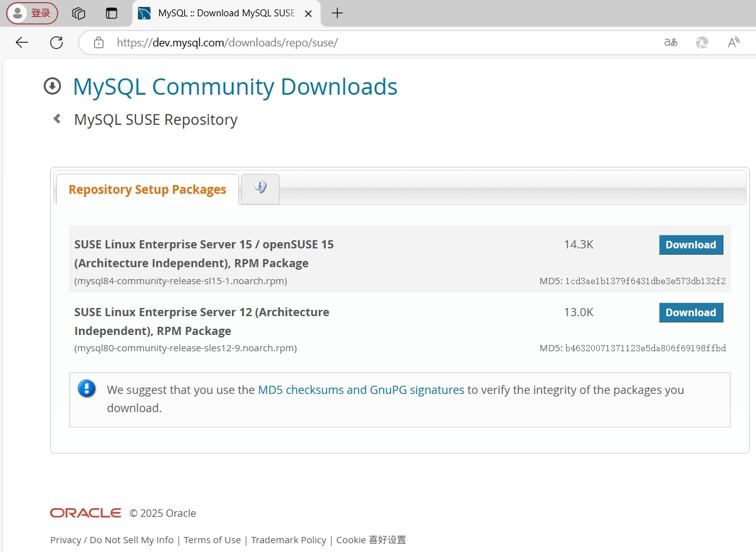Click the back chevron beside MySQL SUSE Repository
The width and height of the screenshot is (756, 552).
[57, 119]
